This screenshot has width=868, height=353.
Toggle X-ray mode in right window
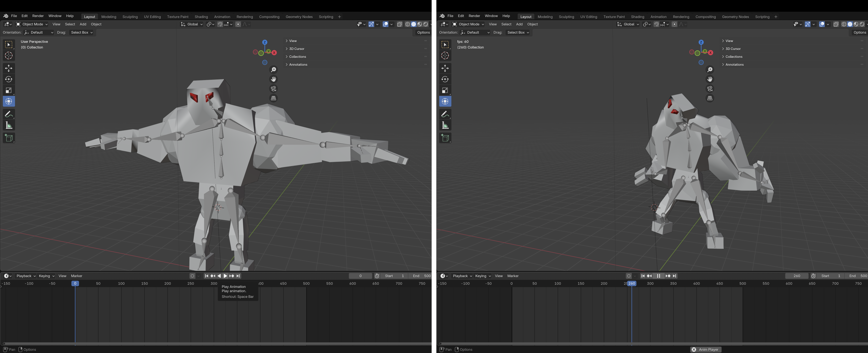[x=836, y=24]
